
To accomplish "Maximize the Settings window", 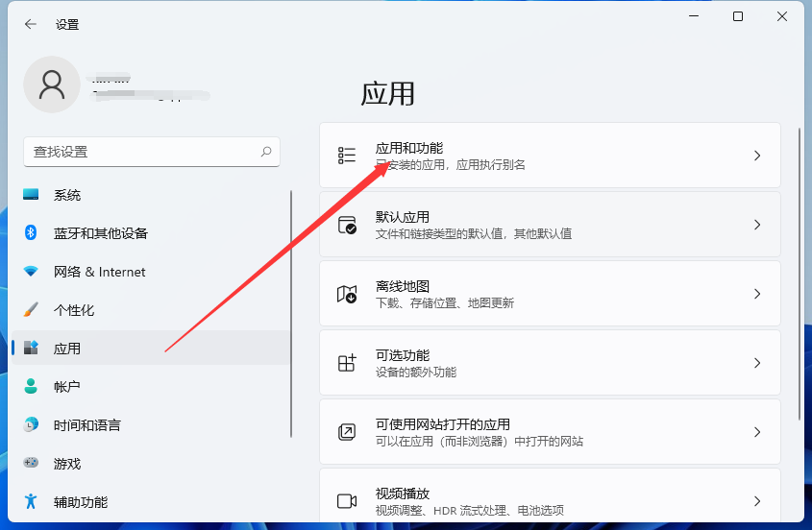I will point(738,16).
